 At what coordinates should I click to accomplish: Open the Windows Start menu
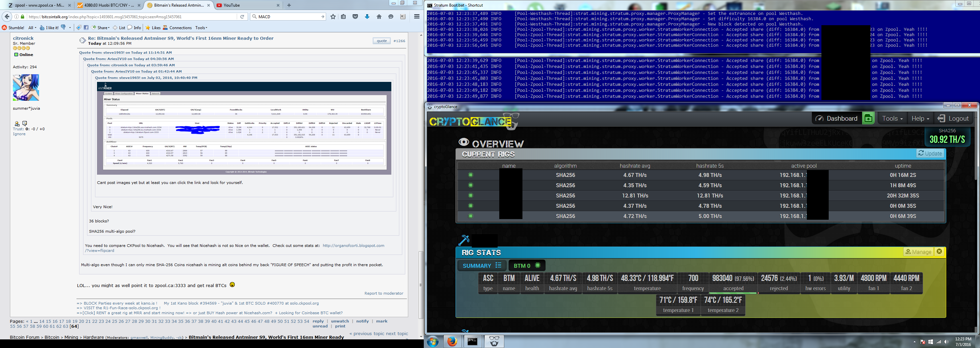tap(432, 341)
